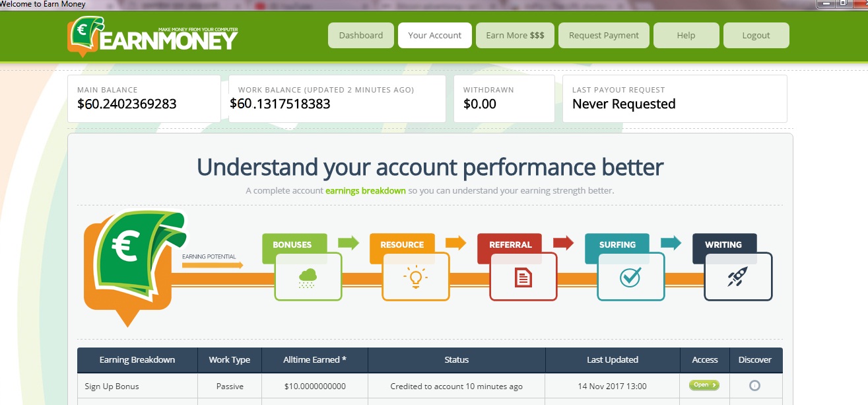Open the Help page
Screen dimensions: 868x405
(x=686, y=36)
